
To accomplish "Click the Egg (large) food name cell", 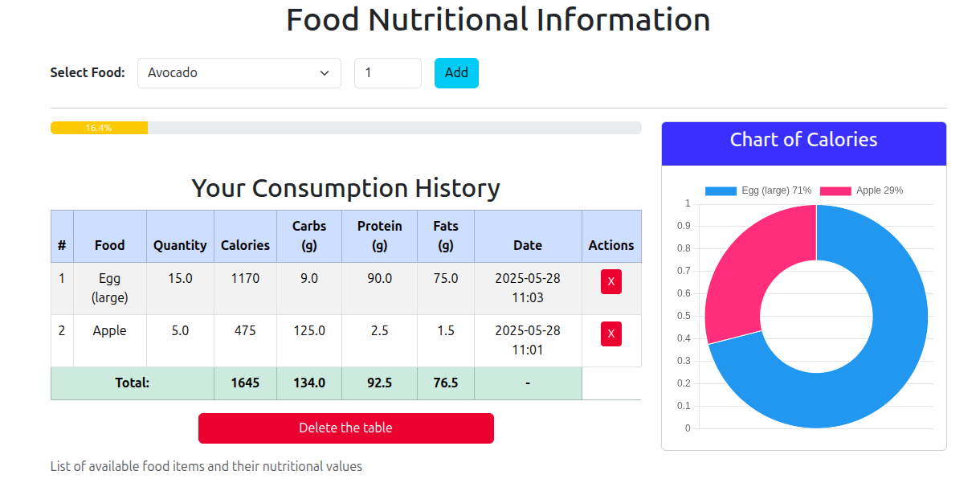I will pyautogui.click(x=110, y=289).
